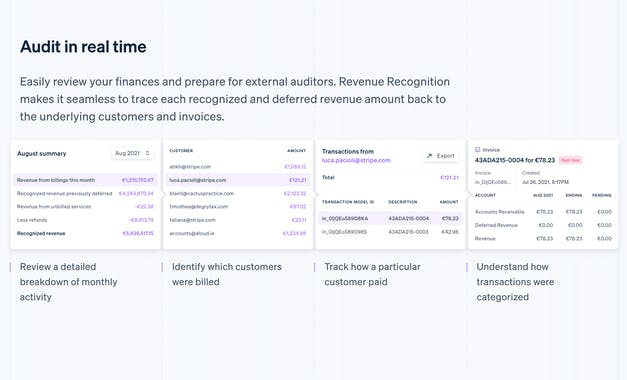Click the ENDING column header

pyautogui.click(x=574, y=195)
